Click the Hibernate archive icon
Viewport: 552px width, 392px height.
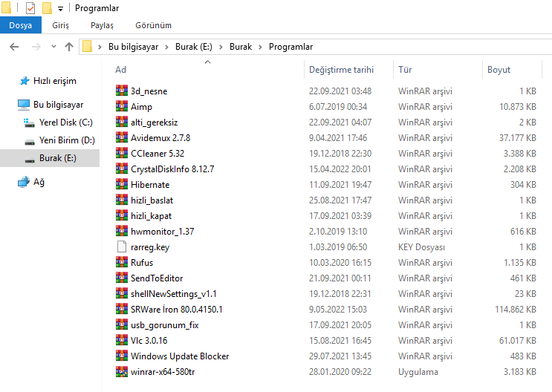click(x=121, y=184)
